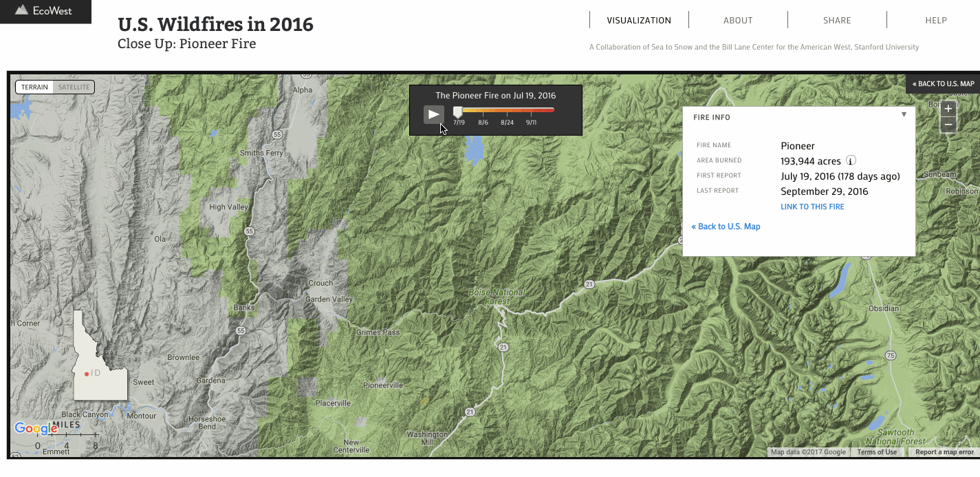Click Back to U.S. Map in panel
Screen dimensions: 980x477
click(726, 226)
